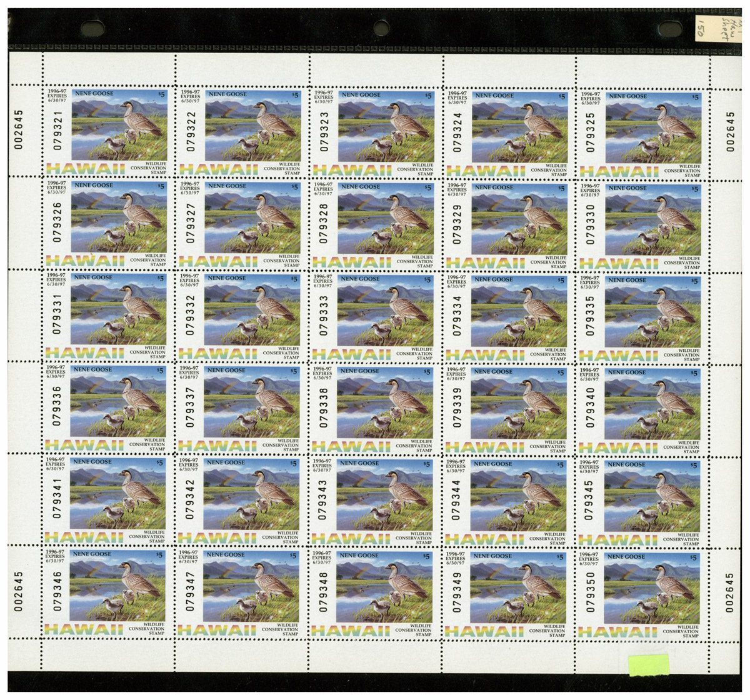This screenshot has height=700, width=750.
Task: Select the stamp numbered 079330
Action: tap(642, 226)
